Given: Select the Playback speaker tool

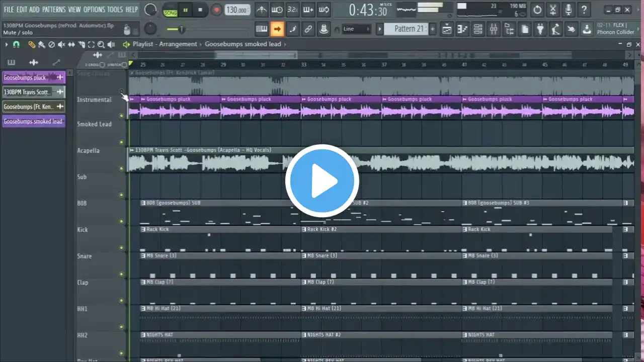Looking at the screenshot, I should click(111, 44).
